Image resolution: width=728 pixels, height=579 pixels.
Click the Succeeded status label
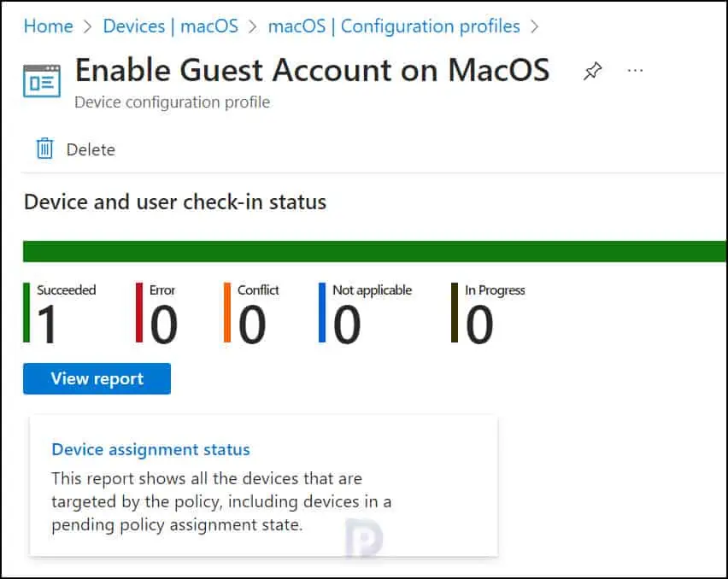pyautogui.click(x=67, y=290)
